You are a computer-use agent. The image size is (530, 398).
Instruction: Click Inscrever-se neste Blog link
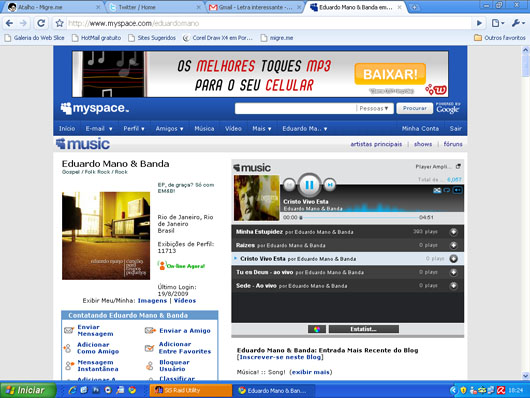280,357
